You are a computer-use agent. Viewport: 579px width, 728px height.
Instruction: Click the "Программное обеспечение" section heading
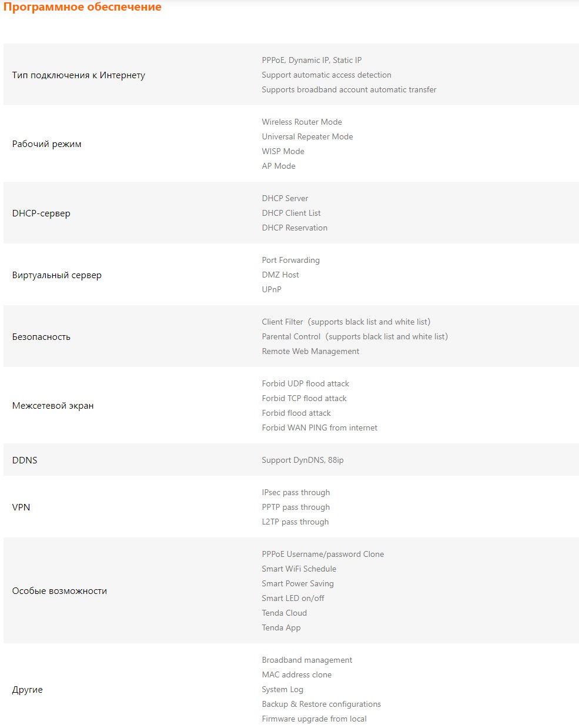coord(82,7)
